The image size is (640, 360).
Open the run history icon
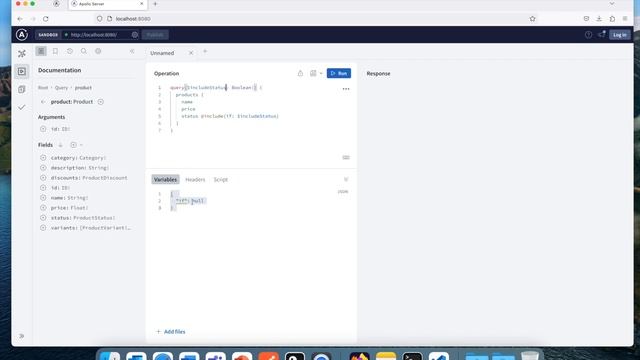[70, 51]
